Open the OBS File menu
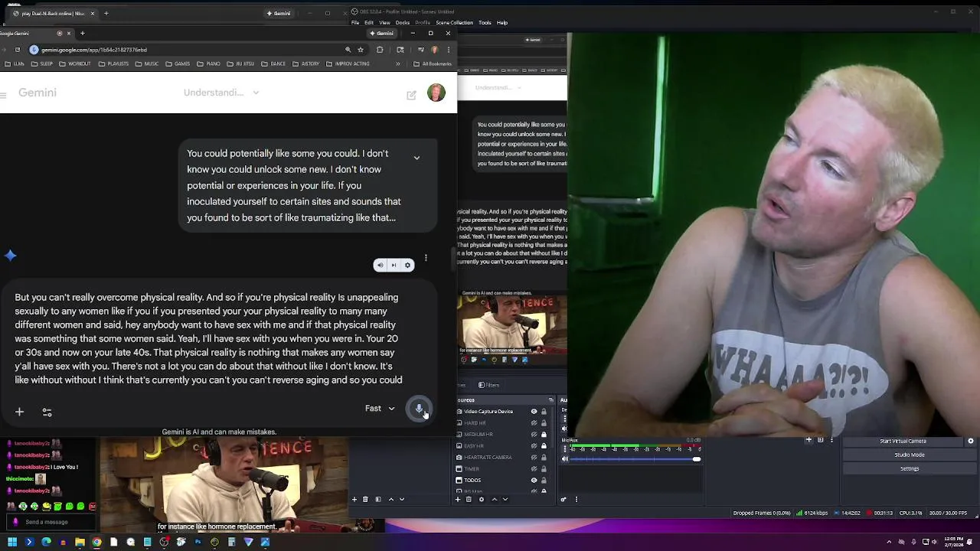980x551 pixels. pos(355,22)
